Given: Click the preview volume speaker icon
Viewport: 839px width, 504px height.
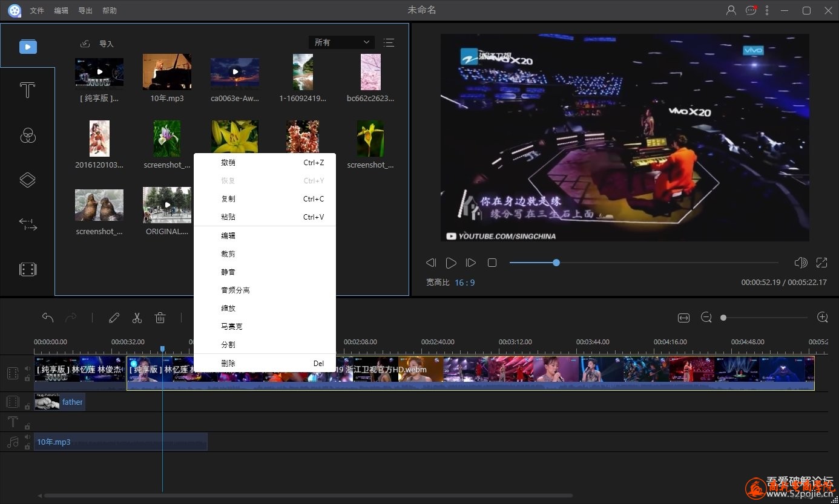Looking at the screenshot, I should (800, 263).
